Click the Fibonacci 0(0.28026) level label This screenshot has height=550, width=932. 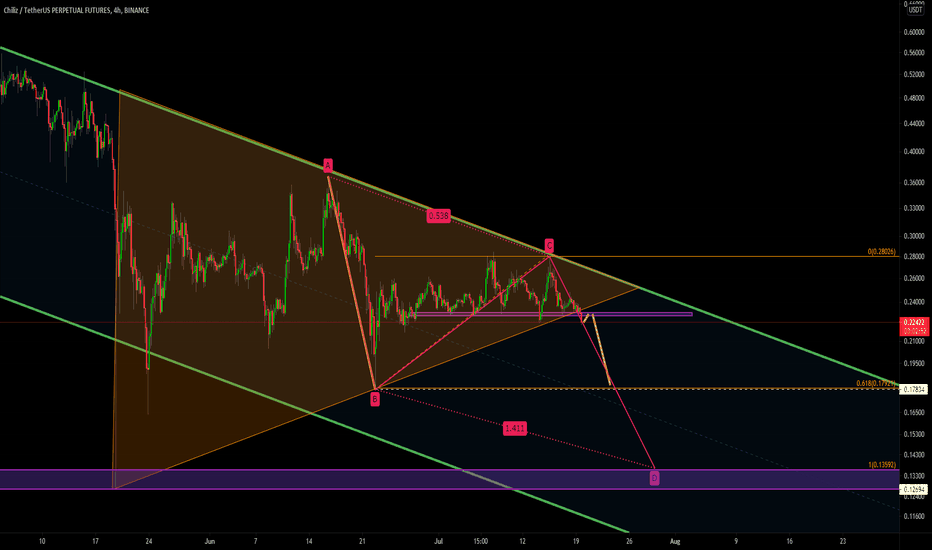(881, 252)
